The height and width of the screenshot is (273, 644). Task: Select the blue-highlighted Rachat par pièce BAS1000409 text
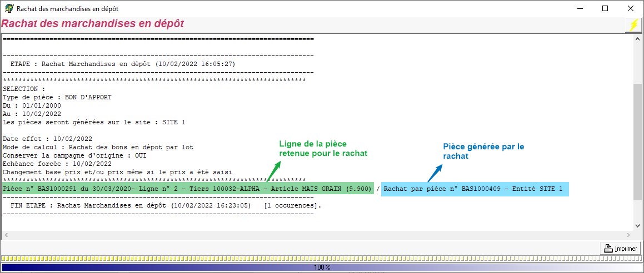475,189
